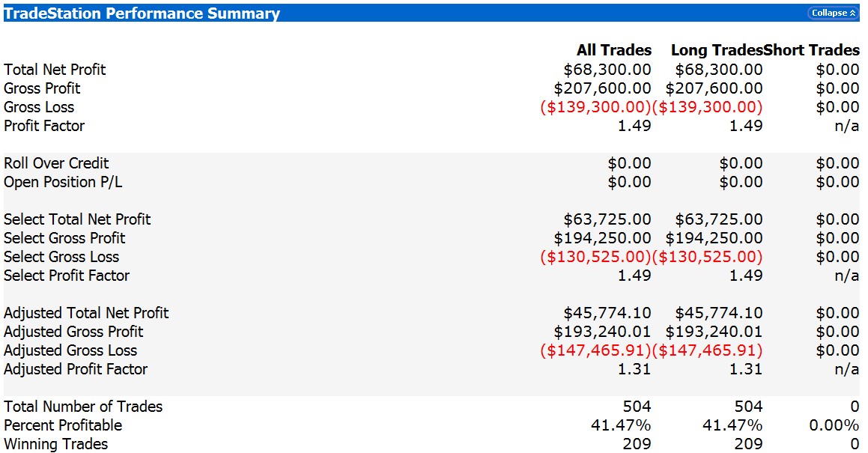Click the TradeStation Performance Summary title
This screenshot has height=453, width=868.
tap(142, 13)
